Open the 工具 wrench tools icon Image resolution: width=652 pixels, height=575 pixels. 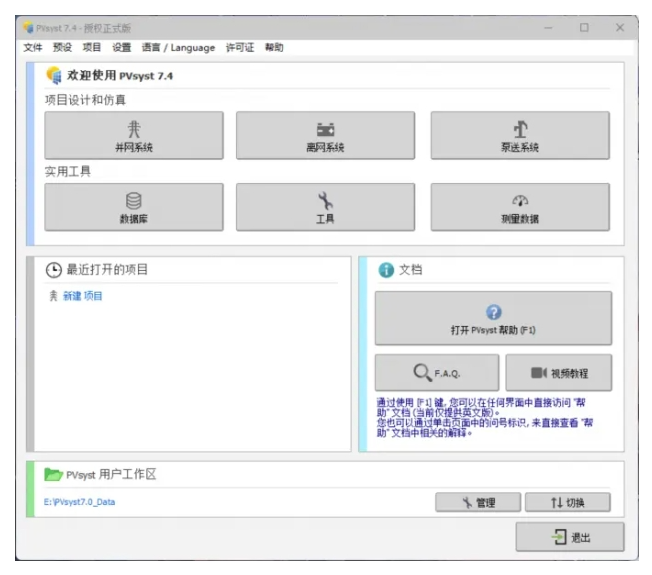(325, 201)
